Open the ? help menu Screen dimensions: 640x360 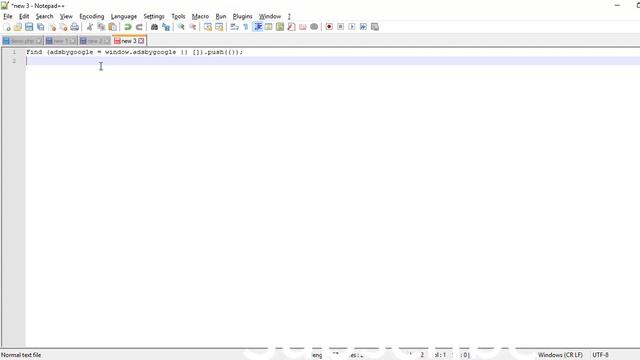tap(289, 16)
